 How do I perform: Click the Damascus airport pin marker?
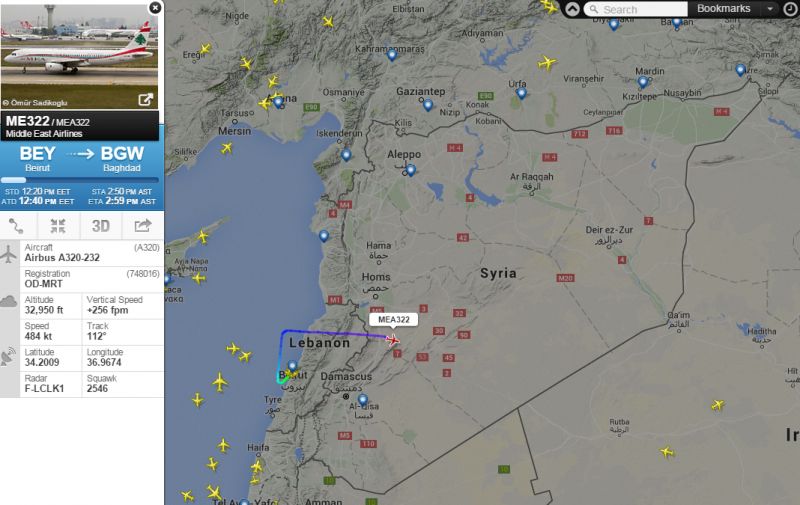point(363,400)
